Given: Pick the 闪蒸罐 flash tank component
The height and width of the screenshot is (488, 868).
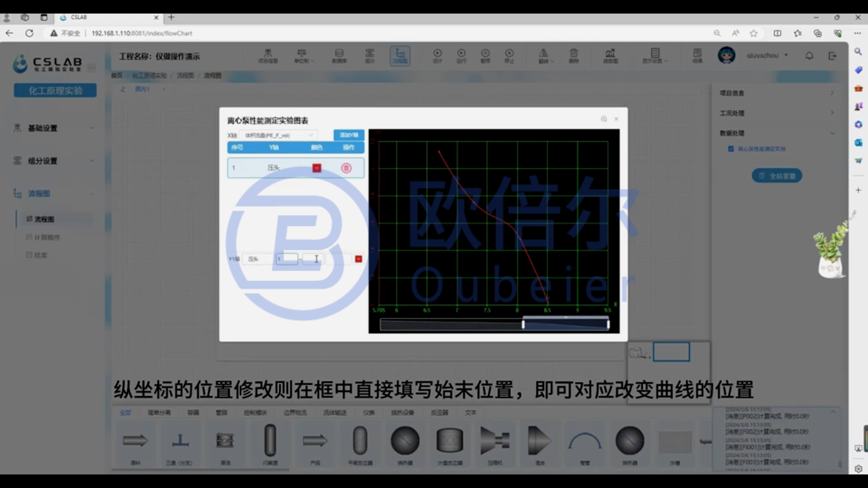Looking at the screenshot, I should [x=270, y=445].
